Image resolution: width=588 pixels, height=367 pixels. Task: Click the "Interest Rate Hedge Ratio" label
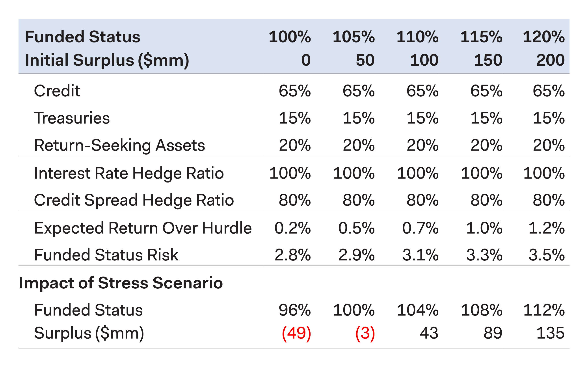[x=129, y=173]
